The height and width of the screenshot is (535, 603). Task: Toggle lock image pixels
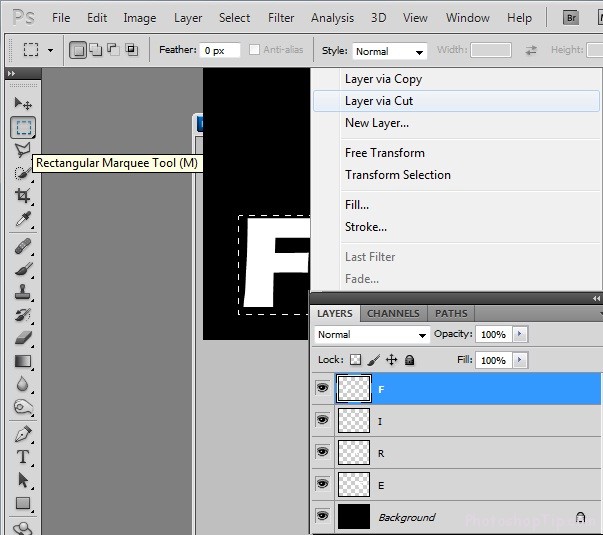(373, 360)
